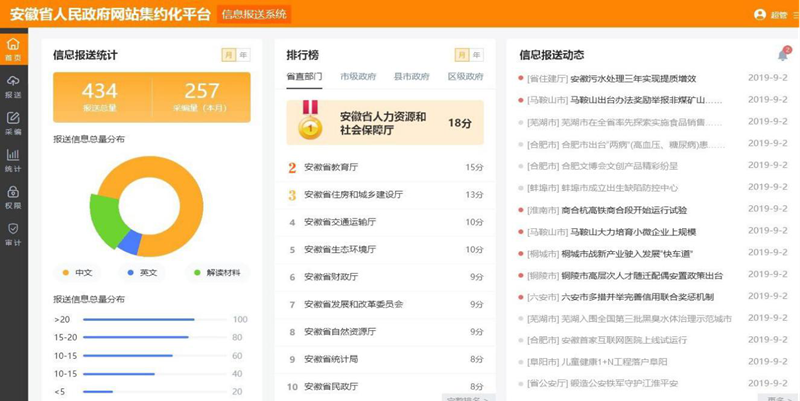Open the 安徽省民政厅 ranking row
The image size is (800, 401).
(385, 387)
